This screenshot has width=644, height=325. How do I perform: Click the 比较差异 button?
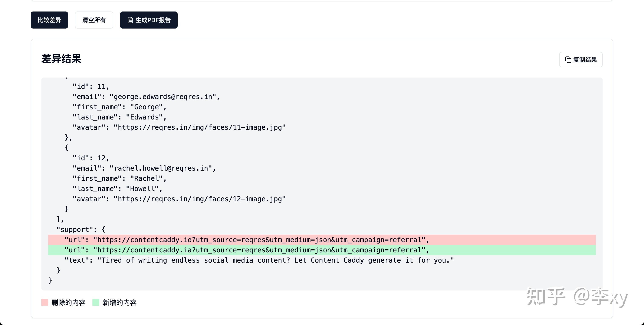click(x=49, y=20)
